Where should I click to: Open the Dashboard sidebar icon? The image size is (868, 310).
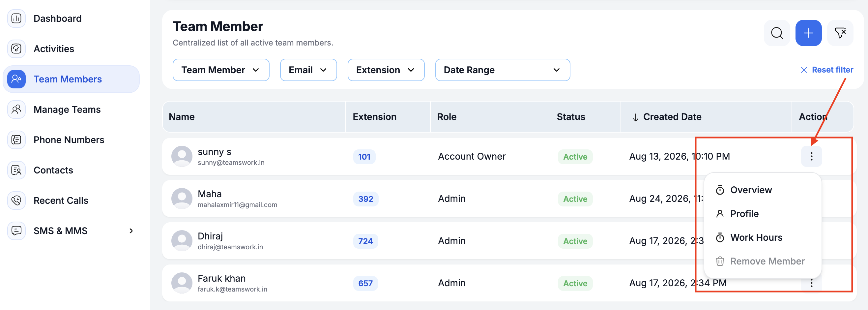click(x=16, y=18)
